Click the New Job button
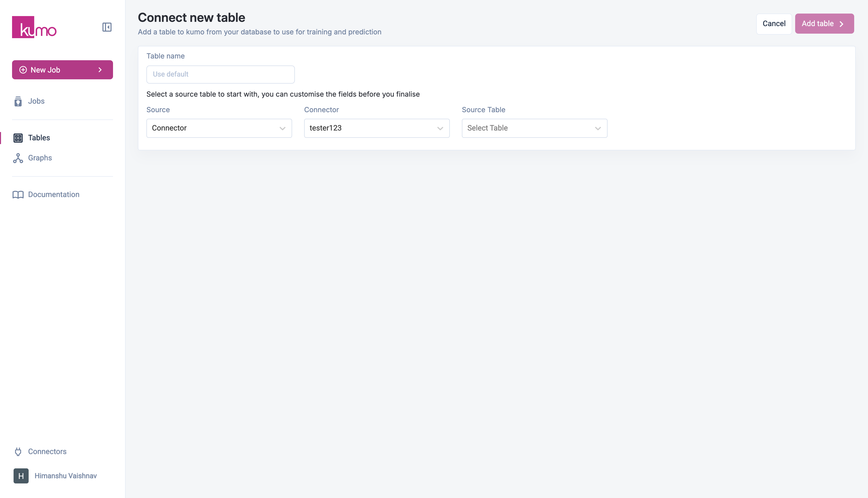The image size is (868, 498). point(62,70)
